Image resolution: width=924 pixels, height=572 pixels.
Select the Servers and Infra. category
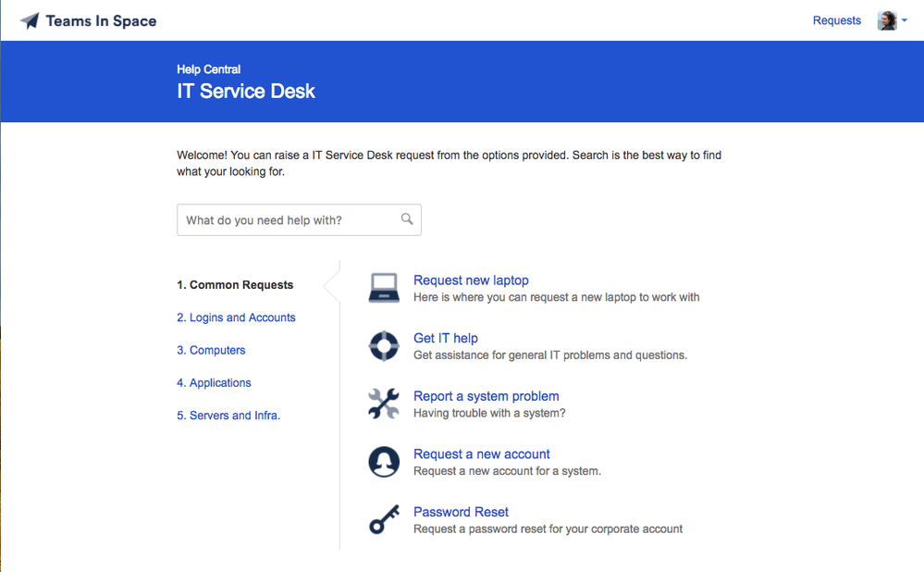click(228, 415)
